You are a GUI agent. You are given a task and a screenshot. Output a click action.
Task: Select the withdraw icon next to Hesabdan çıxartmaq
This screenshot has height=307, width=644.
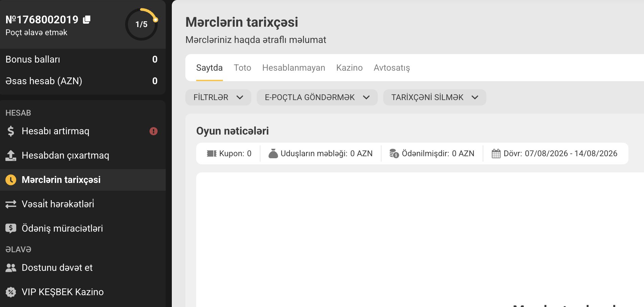[11, 156]
